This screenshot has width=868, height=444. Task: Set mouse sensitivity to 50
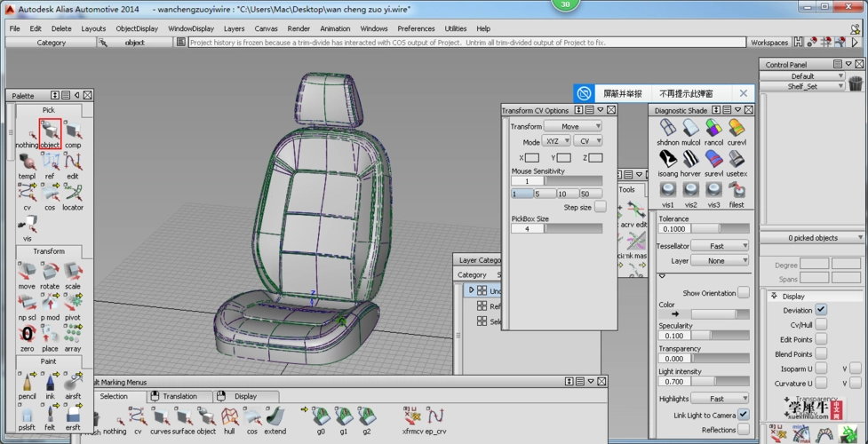[591, 194]
